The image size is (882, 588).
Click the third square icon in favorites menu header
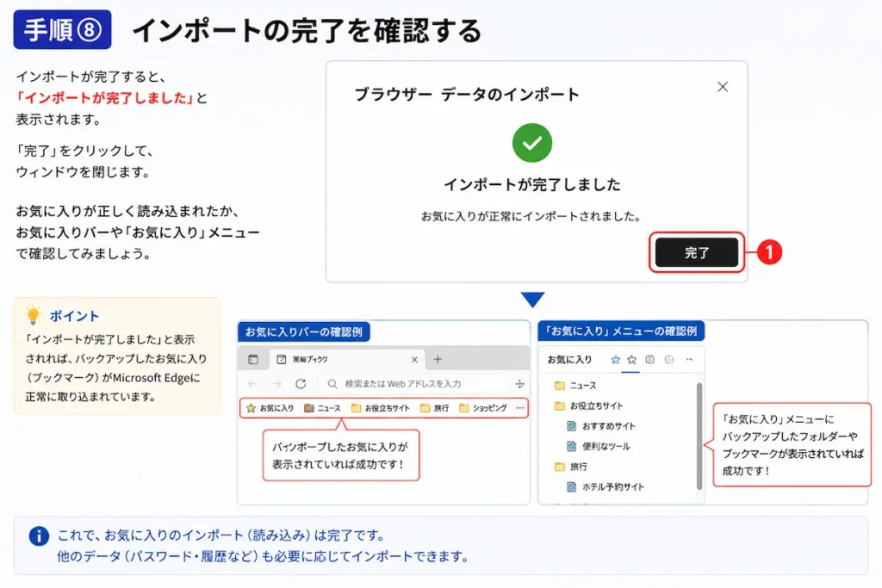[649, 360]
